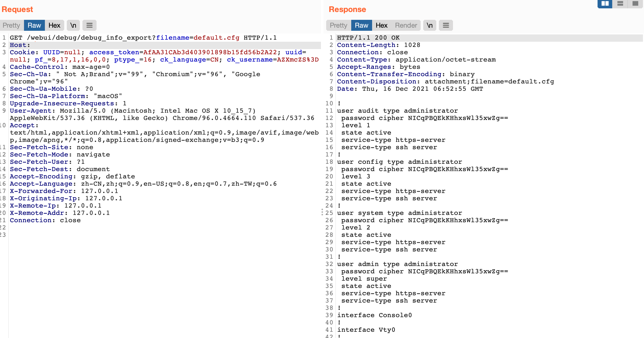The height and width of the screenshot is (338, 644).
Task: Select top-bottom stacked layout icon
Action: tap(620, 4)
